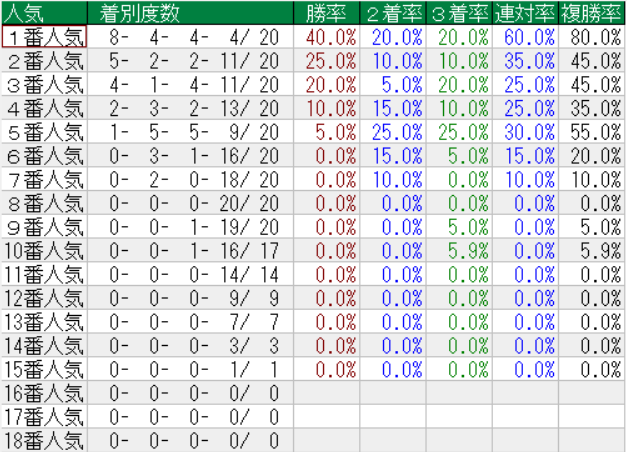This screenshot has height=452, width=627.
Task: Sort by the 勝率 column header
Action: point(326,13)
